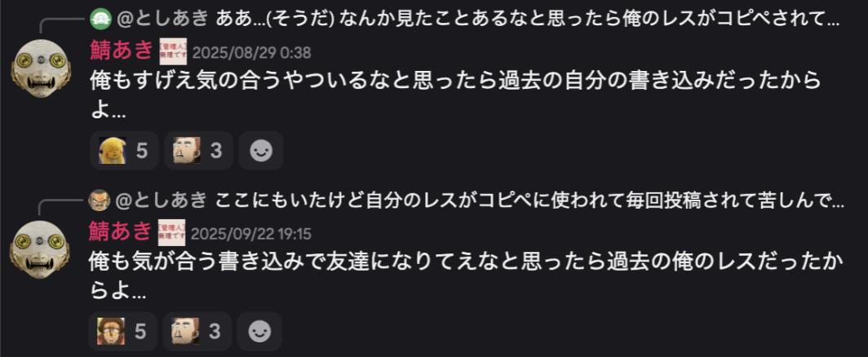
Task: Click the @としあき mention in the second reply
Action: click(162, 199)
